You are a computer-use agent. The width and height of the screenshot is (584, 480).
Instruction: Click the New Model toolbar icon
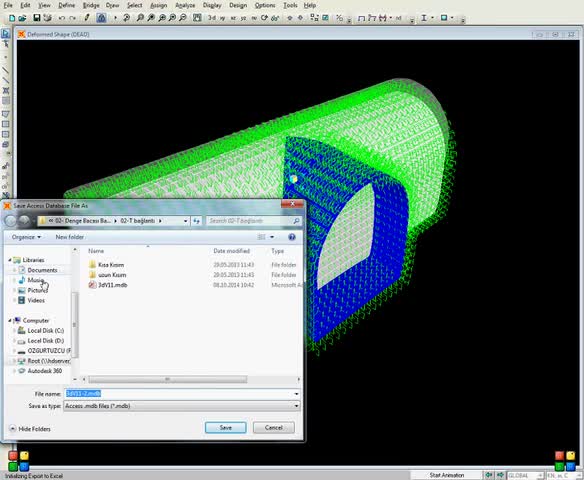click(x=12, y=18)
